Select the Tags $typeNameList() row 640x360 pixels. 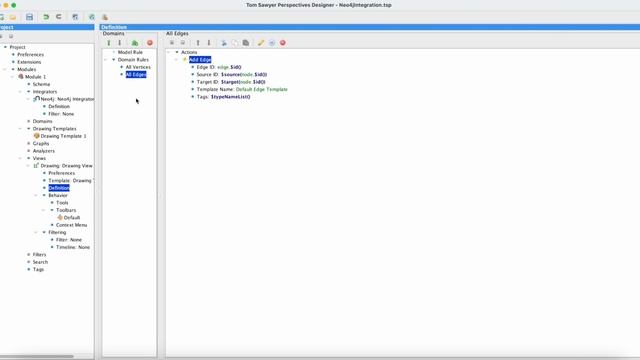click(x=223, y=97)
